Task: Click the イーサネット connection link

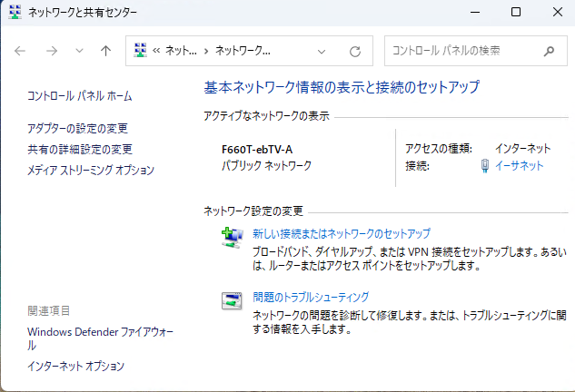Action: point(520,166)
